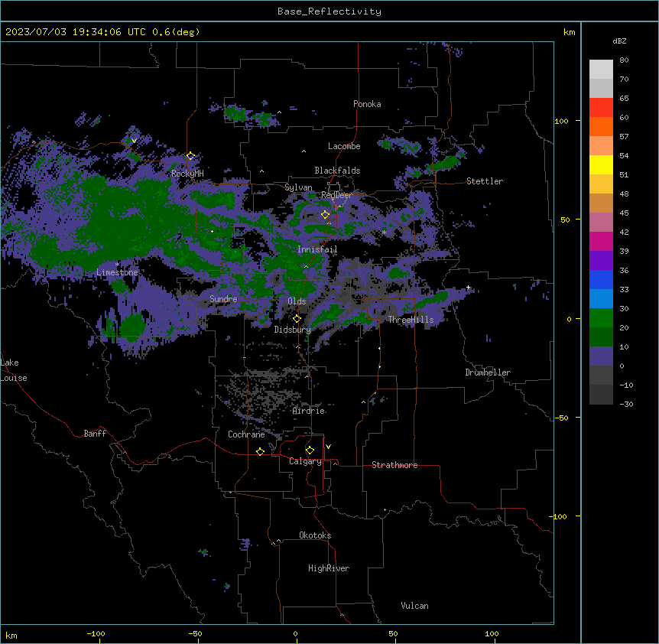659x644 pixels.
Task: Click the 80 value on the dBZ scale
Action: (624, 60)
